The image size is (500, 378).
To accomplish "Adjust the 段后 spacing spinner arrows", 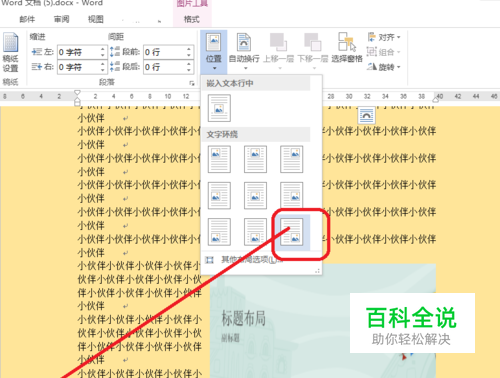I will (189, 67).
